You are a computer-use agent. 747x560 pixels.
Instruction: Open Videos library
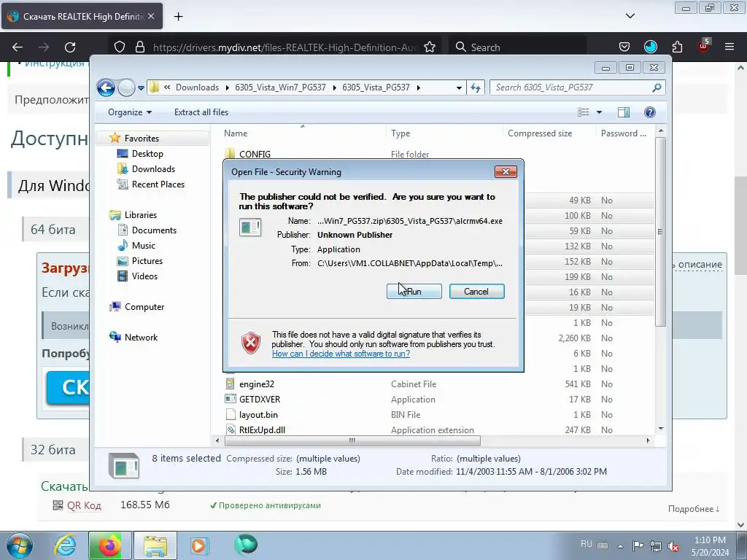[144, 276]
